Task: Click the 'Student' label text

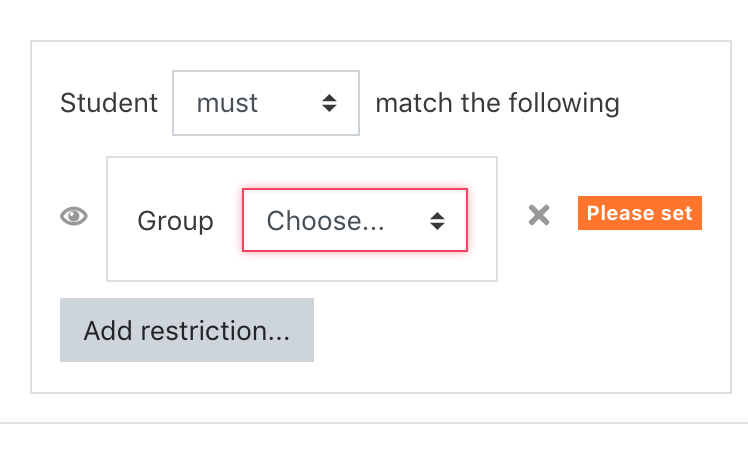Action: [x=109, y=103]
